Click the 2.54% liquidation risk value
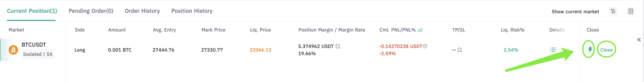The image size is (644, 82). [511, 50]
